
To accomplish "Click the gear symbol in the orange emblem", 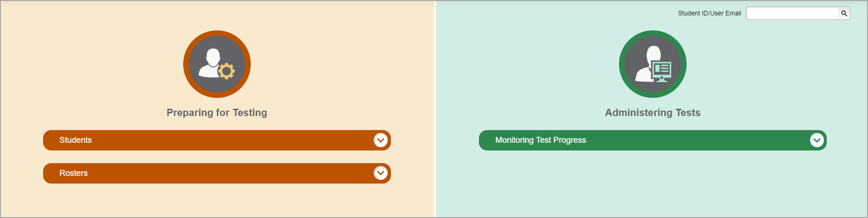I will pos(226,71).
